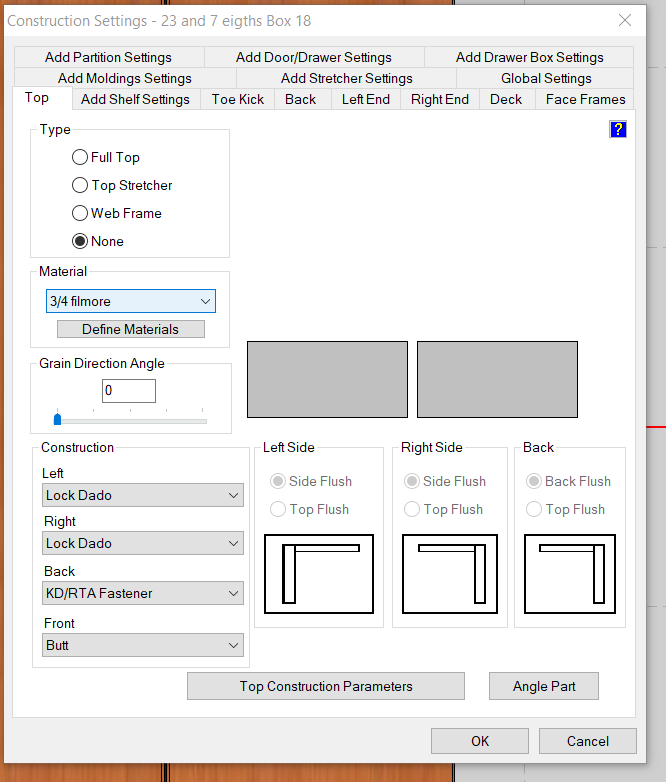Switch to the Toe Kick tab

(238, 99)
